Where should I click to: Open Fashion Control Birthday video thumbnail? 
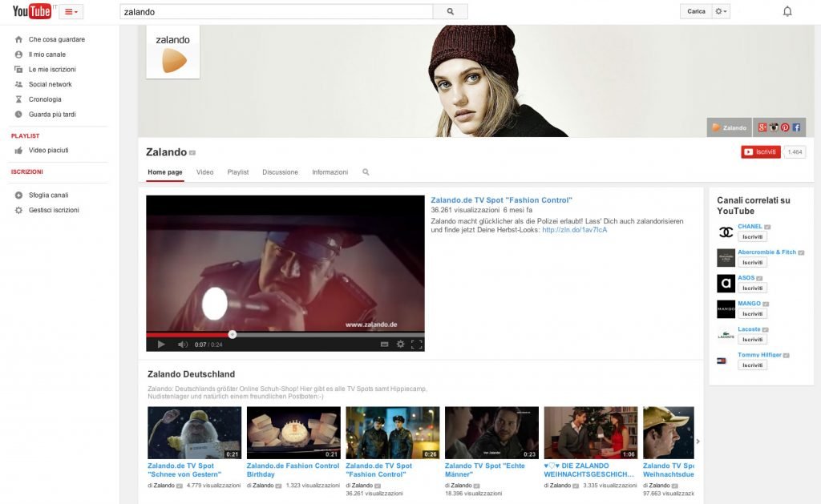[293, 433]
